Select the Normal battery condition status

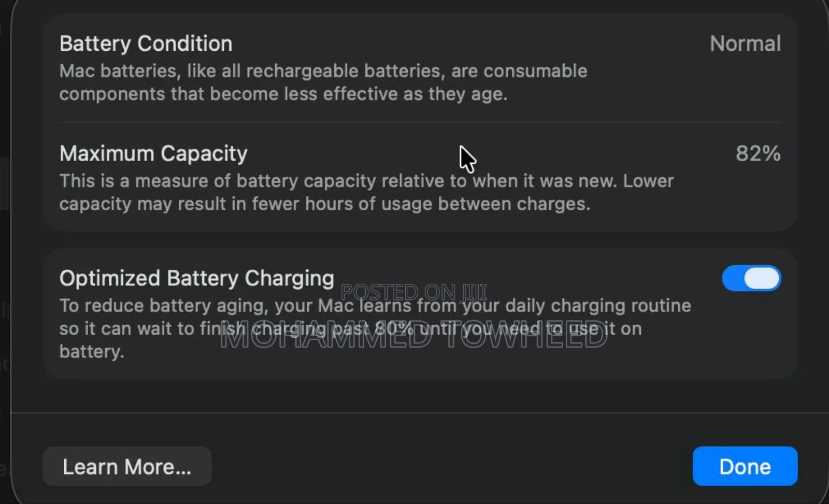tap(745, 44)
